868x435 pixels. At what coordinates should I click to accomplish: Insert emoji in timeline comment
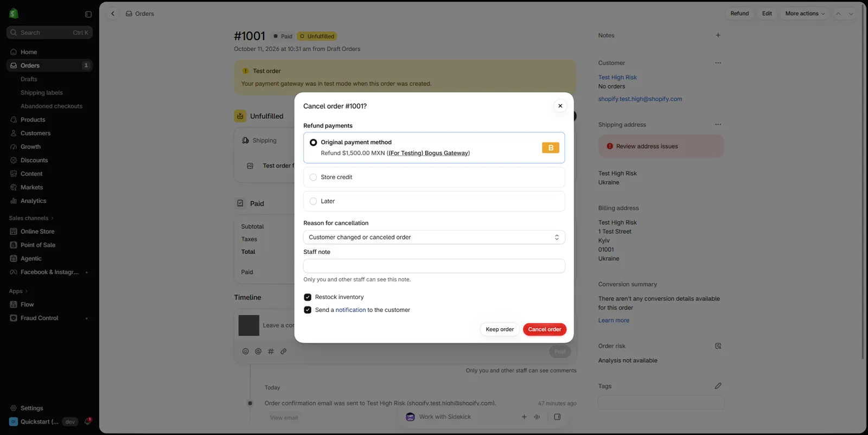246,351
